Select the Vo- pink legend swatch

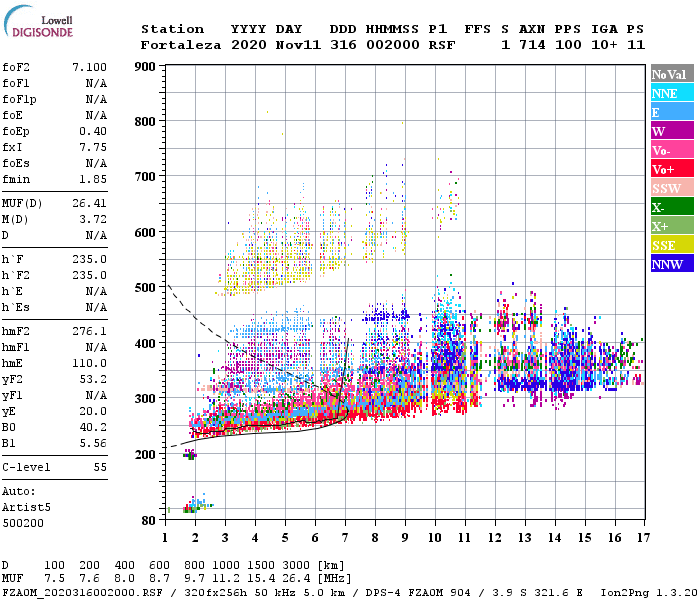pyautogui.click(x=672, y=150)
